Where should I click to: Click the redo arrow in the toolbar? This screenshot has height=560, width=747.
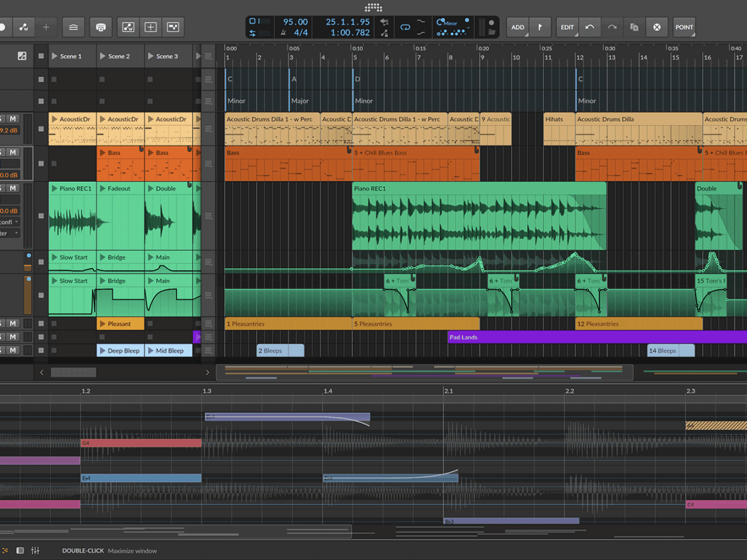(x=612, y=27)
